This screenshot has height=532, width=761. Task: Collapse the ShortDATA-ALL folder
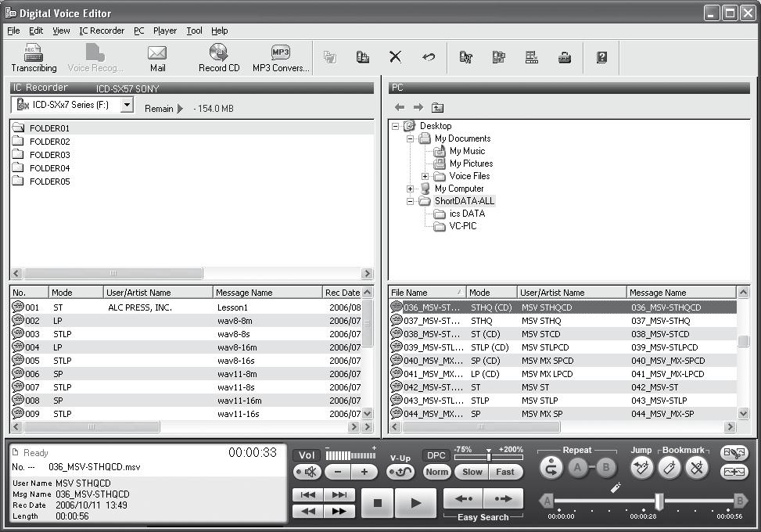(x=410, y=201)
